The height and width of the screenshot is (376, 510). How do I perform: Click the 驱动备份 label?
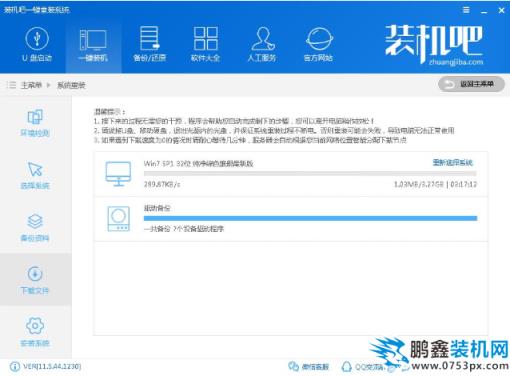[x=157, y=208]
